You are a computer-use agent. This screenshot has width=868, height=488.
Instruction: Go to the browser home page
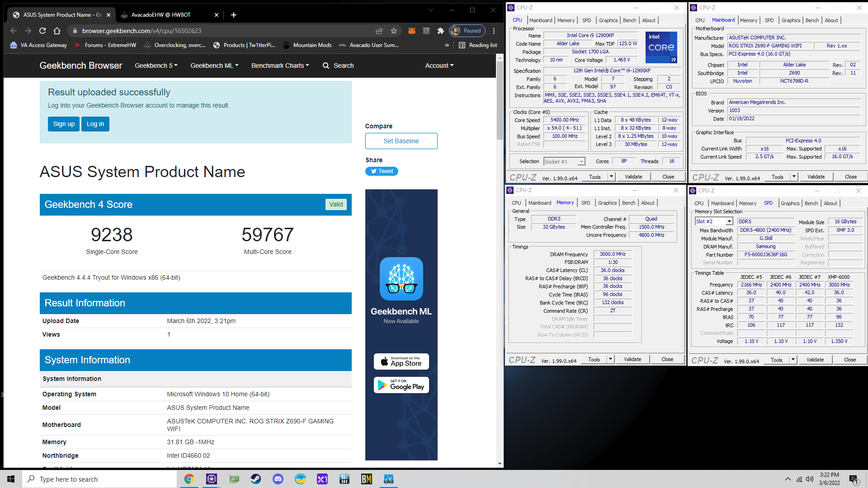[x=57, y=31]
